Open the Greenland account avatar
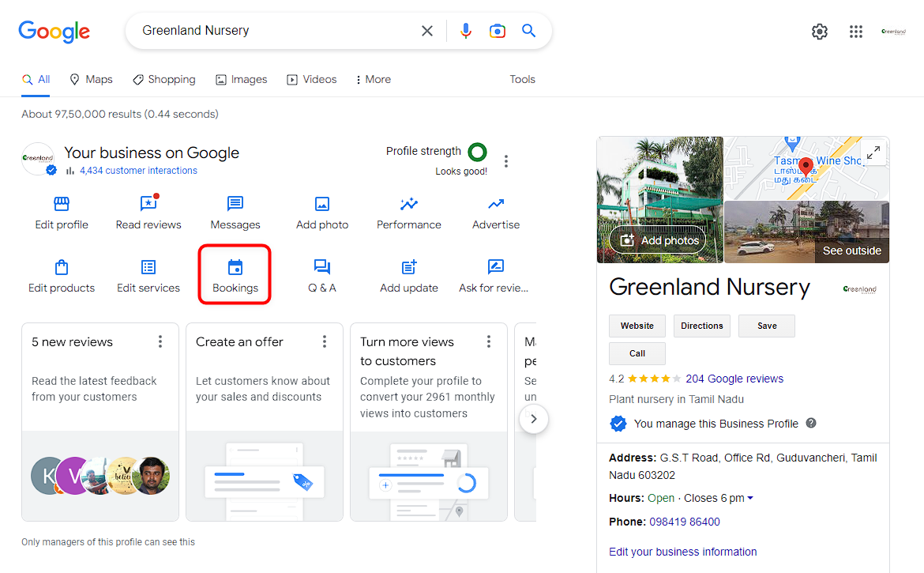Screen dimensions: 924x573 (893, 32)
